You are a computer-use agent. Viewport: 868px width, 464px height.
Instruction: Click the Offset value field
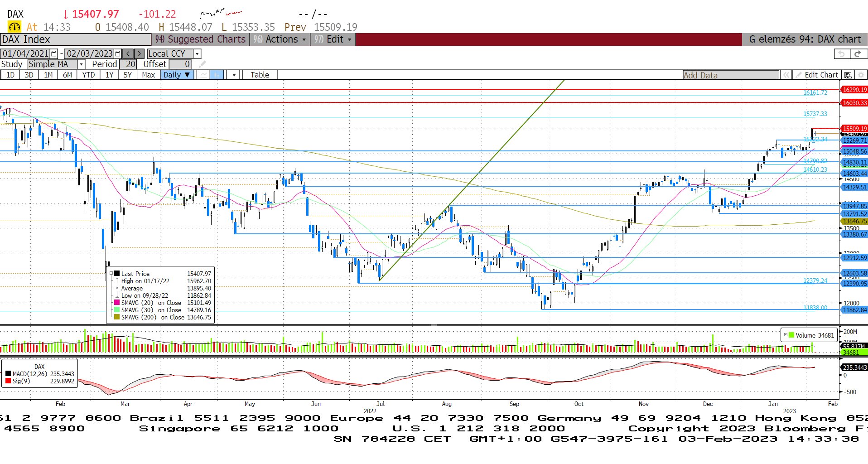point(180,64)
